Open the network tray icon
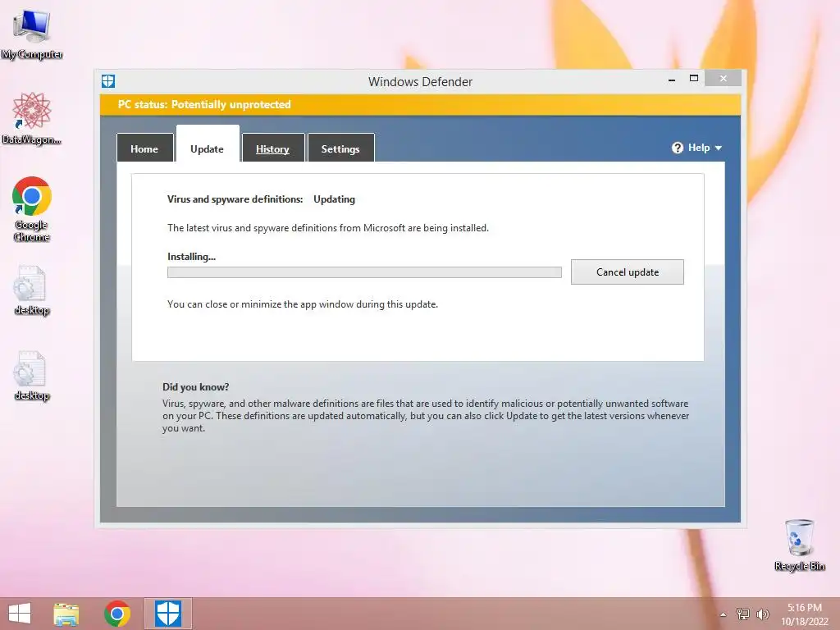840x630 pixels. (x=743, y=614)
